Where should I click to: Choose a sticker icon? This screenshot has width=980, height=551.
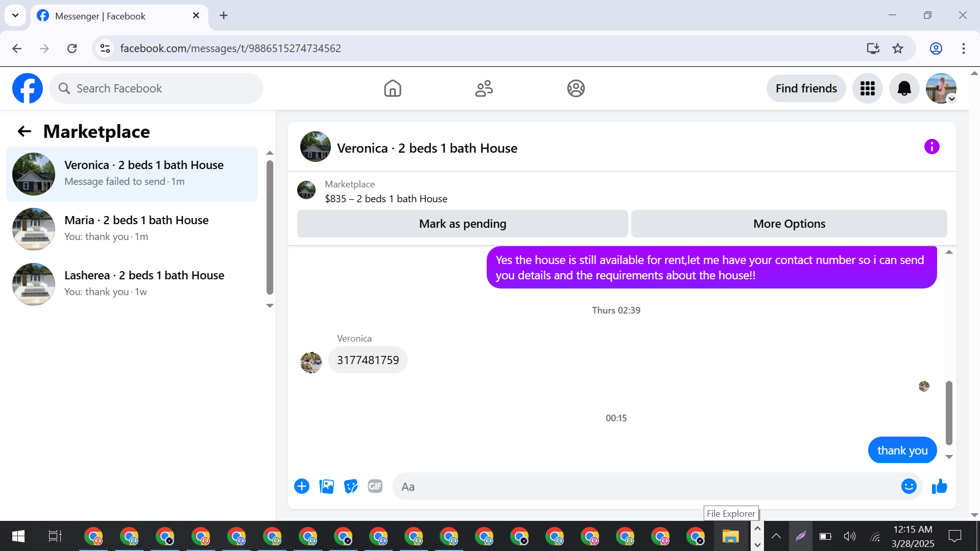(x=351, y=486)
